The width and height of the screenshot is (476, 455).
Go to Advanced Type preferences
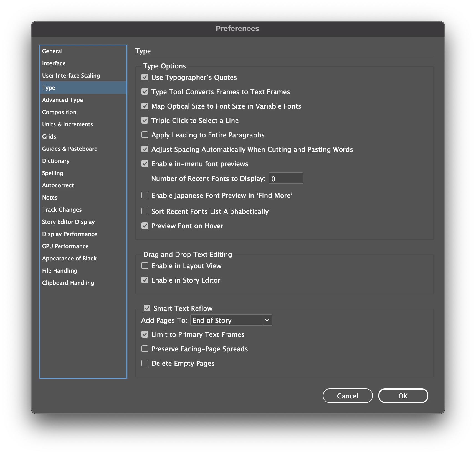click(83, 100)
